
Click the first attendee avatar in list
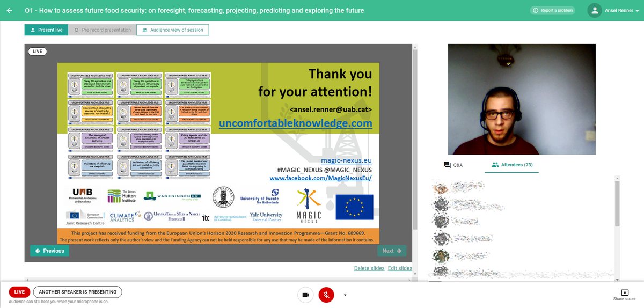(x=440, y=188)
